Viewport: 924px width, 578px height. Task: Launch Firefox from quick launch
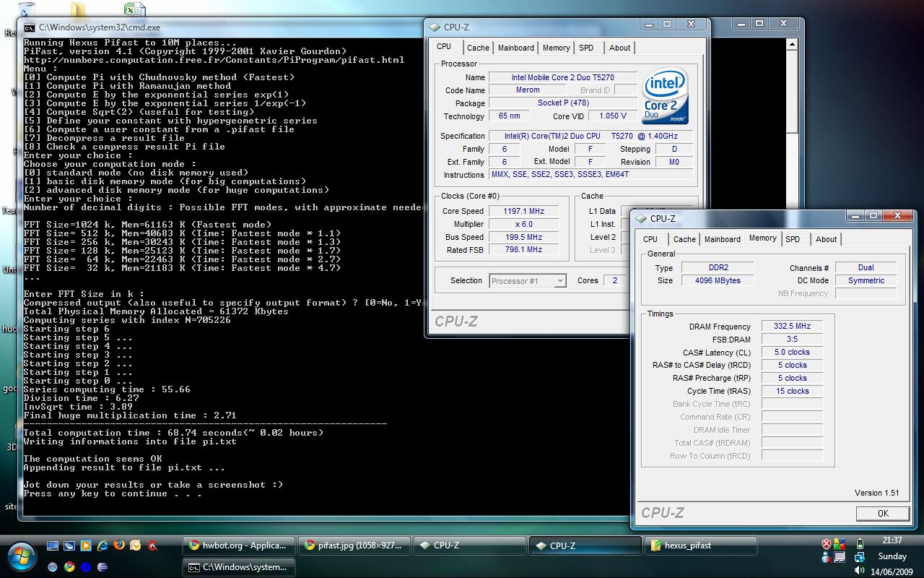119,545
